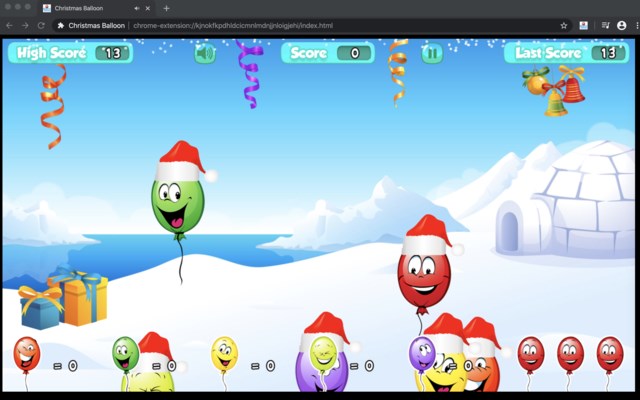Go back with the browser back arrow

pyautogui.click(x=9, y=25)
